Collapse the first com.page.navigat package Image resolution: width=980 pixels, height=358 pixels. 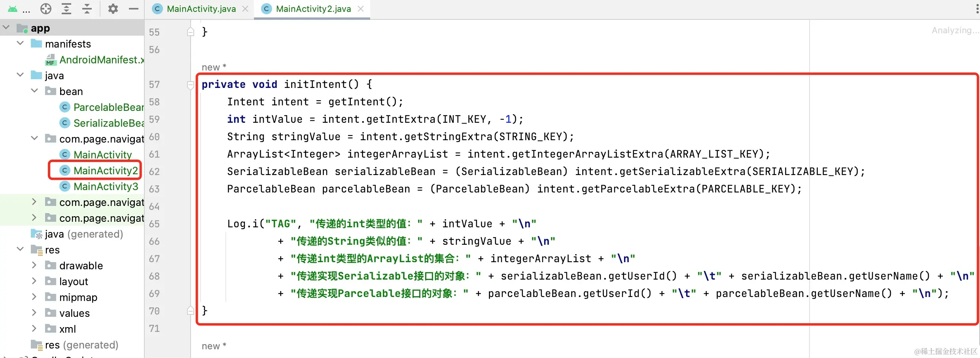tap(35, 138)
